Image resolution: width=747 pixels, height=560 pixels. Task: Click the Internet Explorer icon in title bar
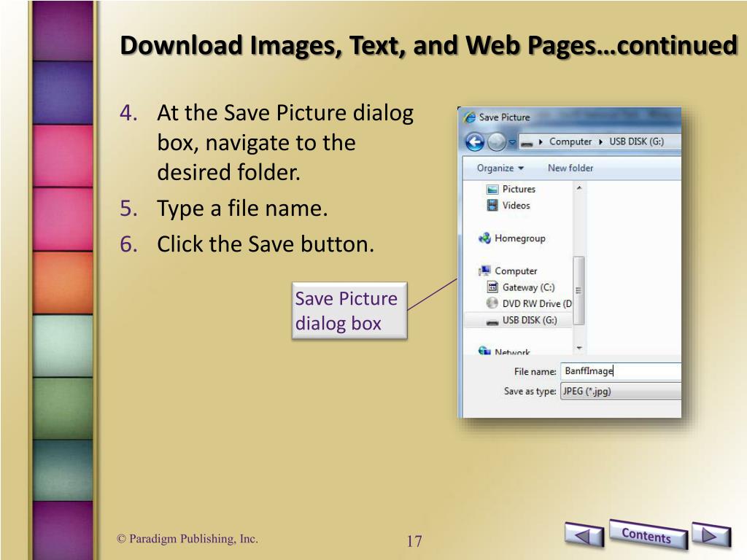point(470,117)
